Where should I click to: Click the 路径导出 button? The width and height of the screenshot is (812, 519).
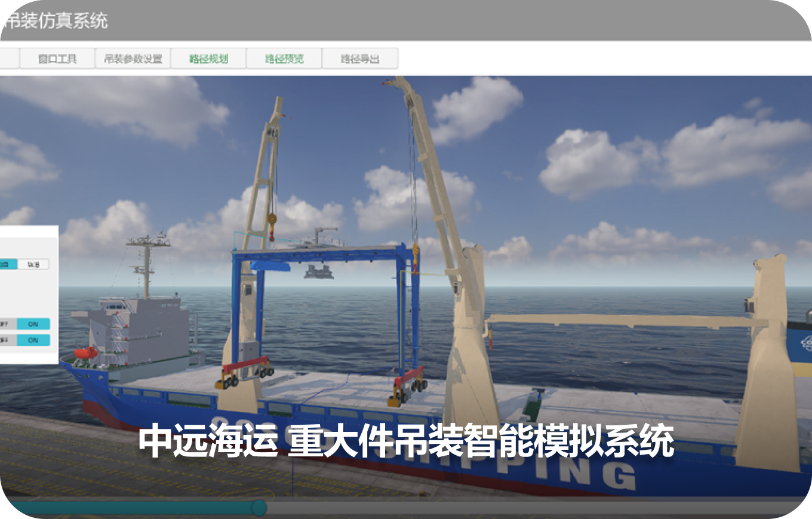[x=360, y=59]
